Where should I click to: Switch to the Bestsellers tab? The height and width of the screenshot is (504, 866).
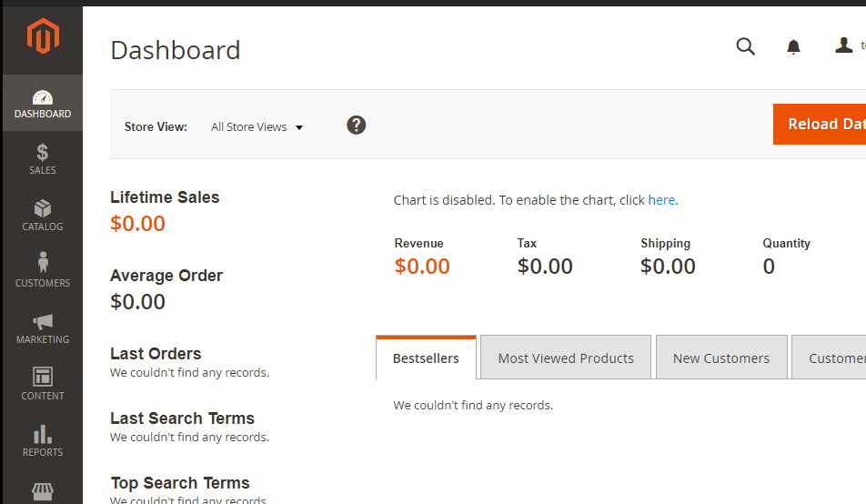tap(426, 358)
